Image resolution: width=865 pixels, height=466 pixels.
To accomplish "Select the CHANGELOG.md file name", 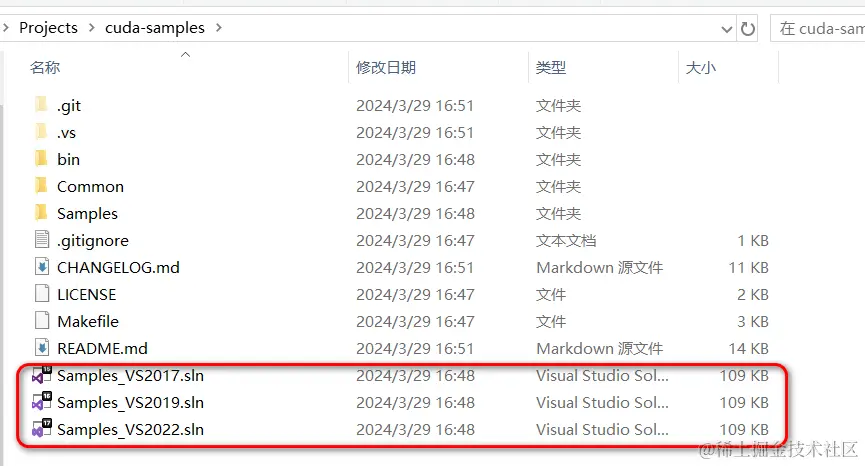I will pos(119,267).
